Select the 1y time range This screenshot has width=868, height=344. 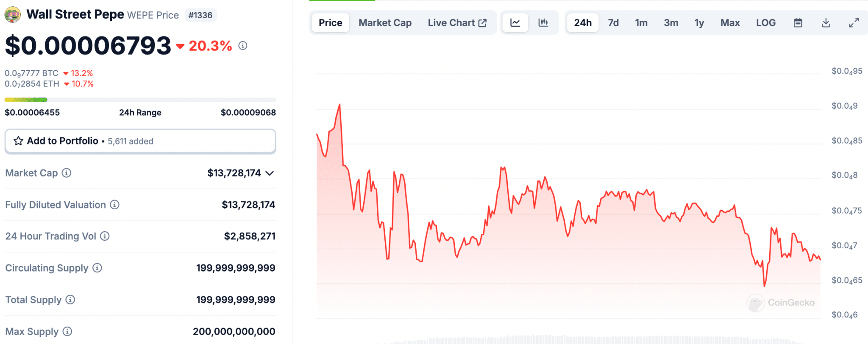point(699,23)
